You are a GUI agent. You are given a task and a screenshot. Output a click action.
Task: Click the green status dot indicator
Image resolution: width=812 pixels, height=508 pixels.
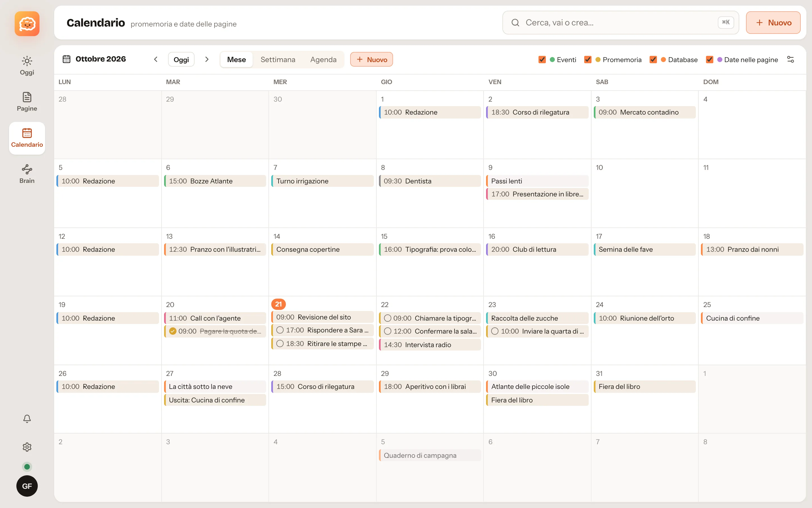click(x=27, y=467)
